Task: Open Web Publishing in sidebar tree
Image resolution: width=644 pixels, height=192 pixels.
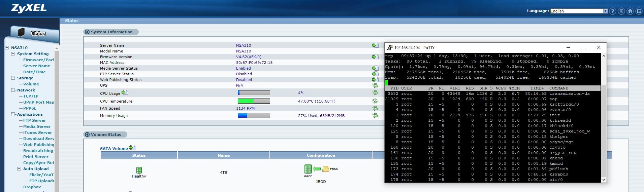Action: tap(38, 145)
